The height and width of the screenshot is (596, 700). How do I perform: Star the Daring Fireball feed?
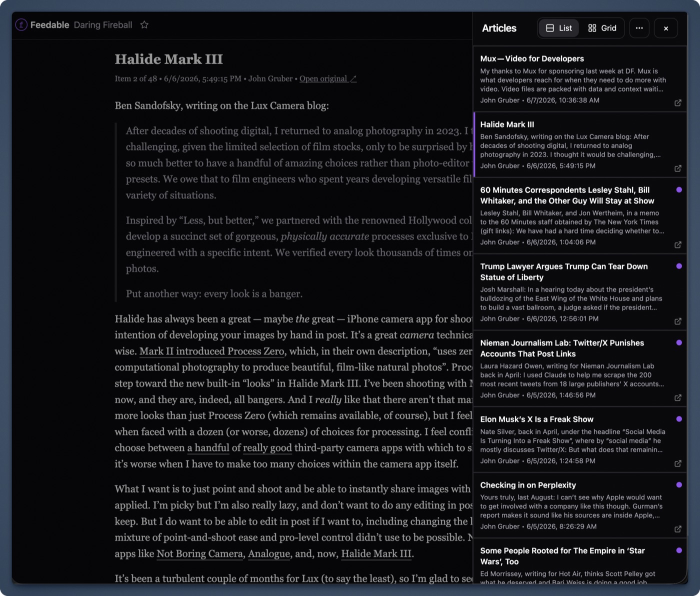144,24
